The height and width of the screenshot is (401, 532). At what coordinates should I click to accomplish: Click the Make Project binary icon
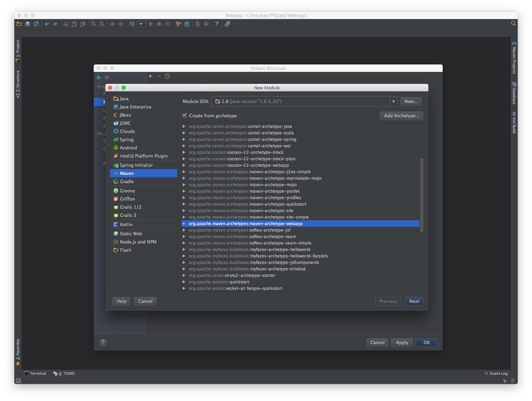132,24
